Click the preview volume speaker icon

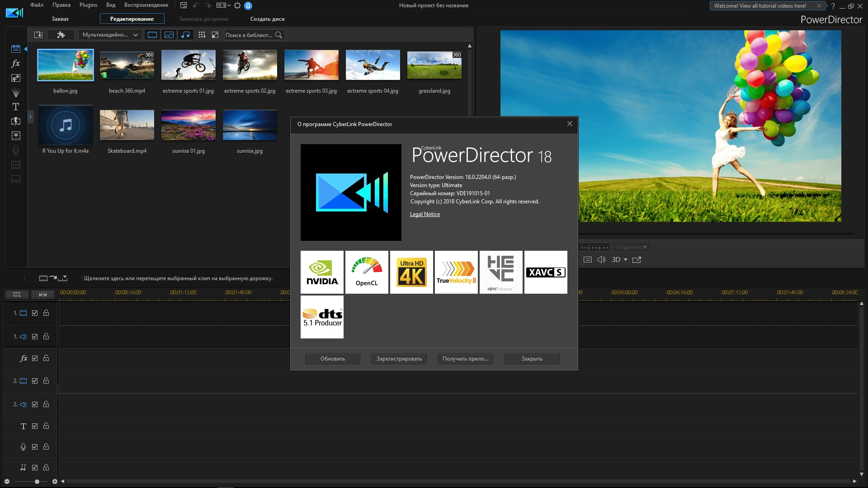[601, 260]
